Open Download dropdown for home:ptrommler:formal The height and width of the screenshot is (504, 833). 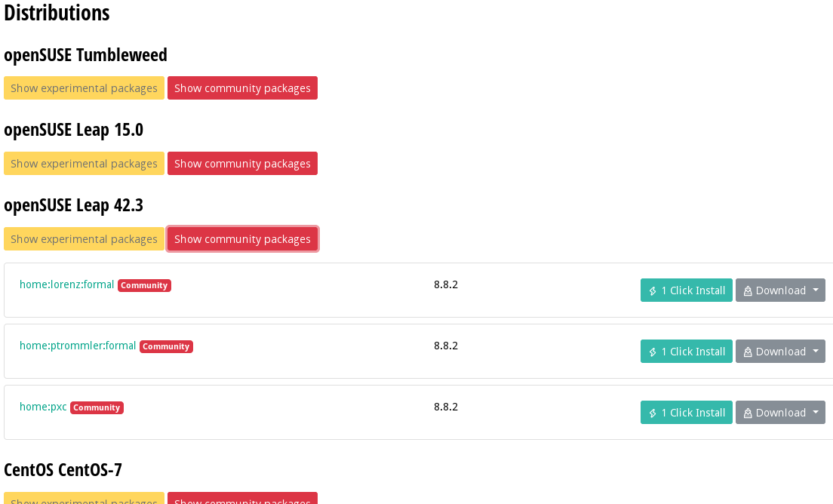click(780, 352)
